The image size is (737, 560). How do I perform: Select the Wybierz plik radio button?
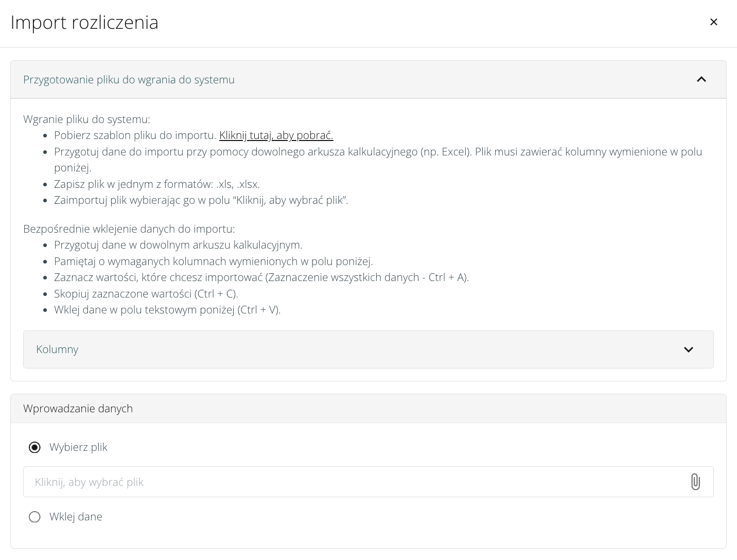34,447
